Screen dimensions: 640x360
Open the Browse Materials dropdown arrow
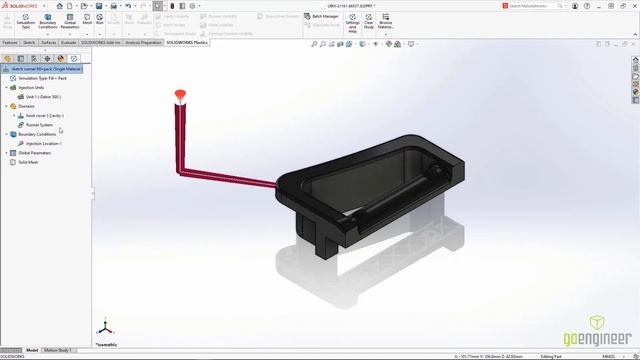(x=385, y=34)
